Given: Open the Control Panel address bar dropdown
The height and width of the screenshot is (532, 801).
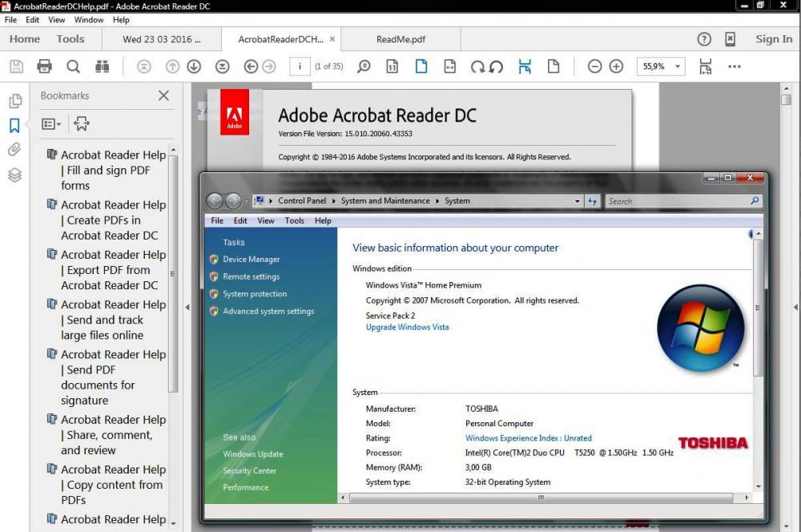Looking at the screenshot, I should coord(578,201).
